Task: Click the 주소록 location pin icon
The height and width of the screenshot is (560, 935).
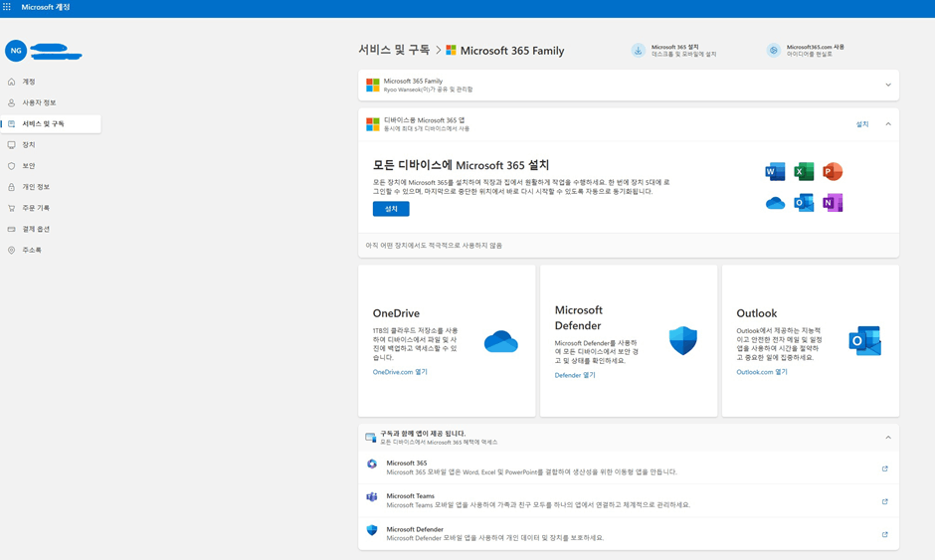Action: pyautogui.click(x=11, y=250)
